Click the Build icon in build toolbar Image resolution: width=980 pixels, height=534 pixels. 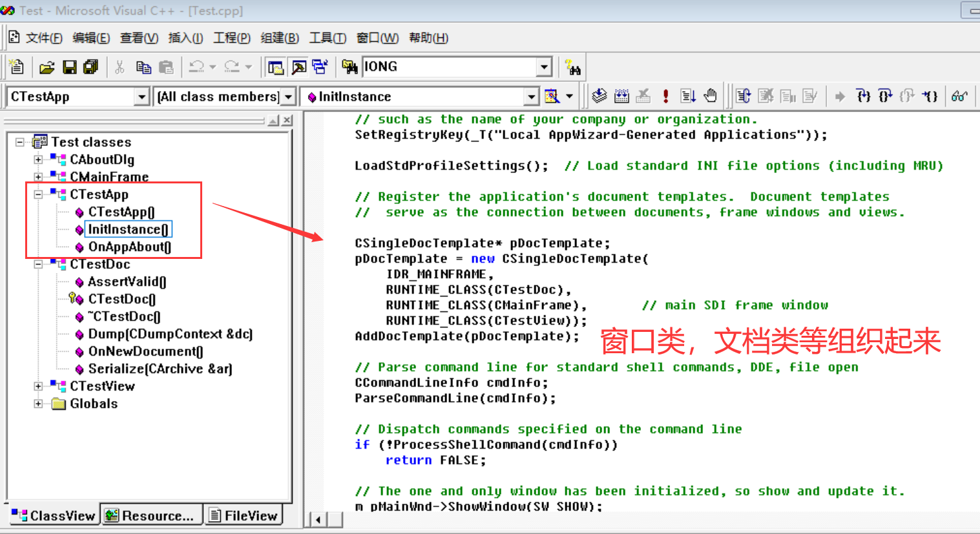click(x=621, y=96)
